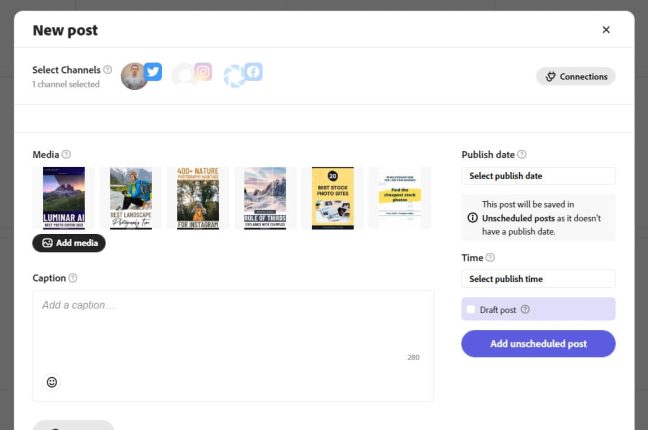The height and width of the screenshot is (430, 648).
Task: Select the Facebook channel
Action: click(243, 74)
